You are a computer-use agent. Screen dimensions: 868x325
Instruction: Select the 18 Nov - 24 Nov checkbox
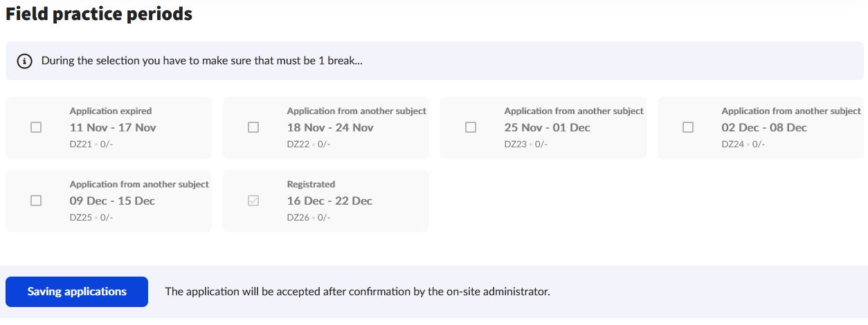[253, 127]
